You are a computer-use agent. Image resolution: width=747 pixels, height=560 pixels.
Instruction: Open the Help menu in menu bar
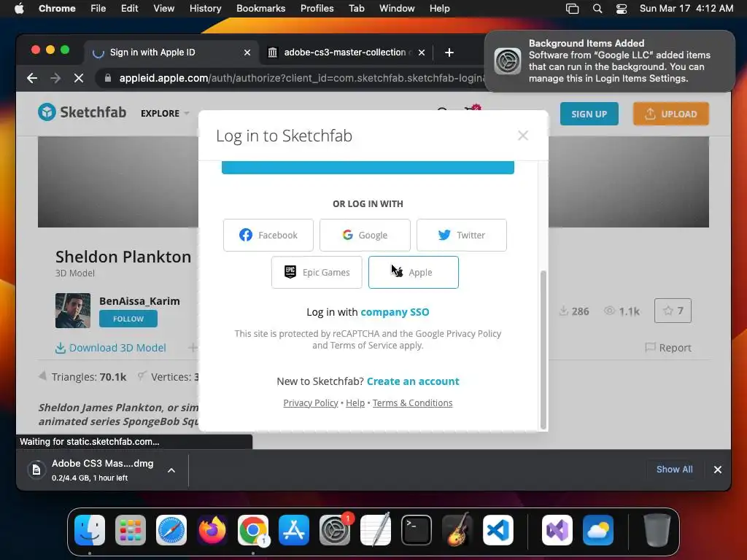tap(439, 9)
